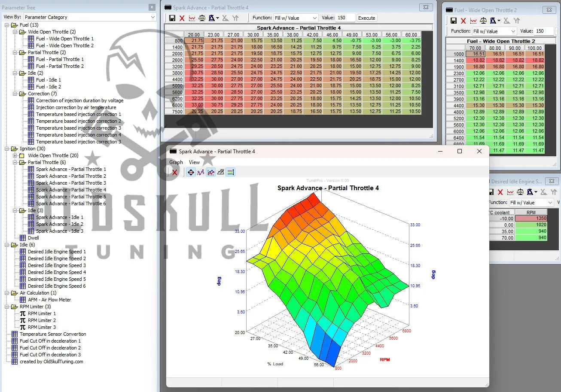Toggle the rotate crosshair mode in graph toolbar
561x392 pixels.
point(191,172)
